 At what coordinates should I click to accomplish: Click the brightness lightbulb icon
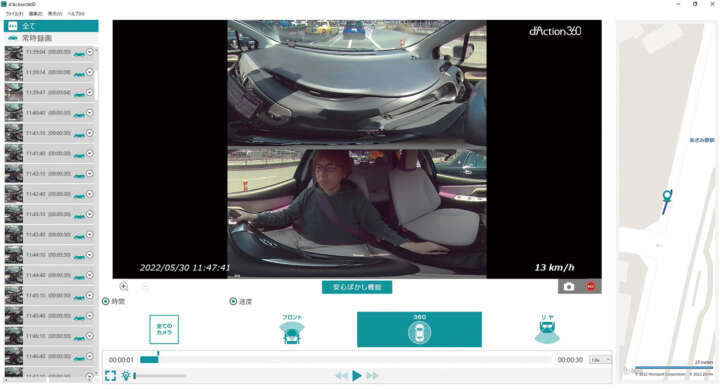[x=126, y=376]
